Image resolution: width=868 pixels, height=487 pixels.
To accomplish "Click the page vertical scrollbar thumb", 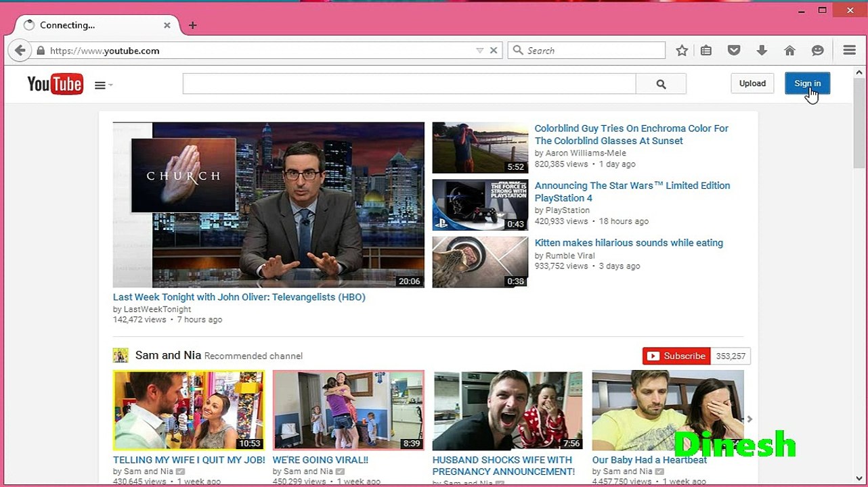I will (859, 122).
